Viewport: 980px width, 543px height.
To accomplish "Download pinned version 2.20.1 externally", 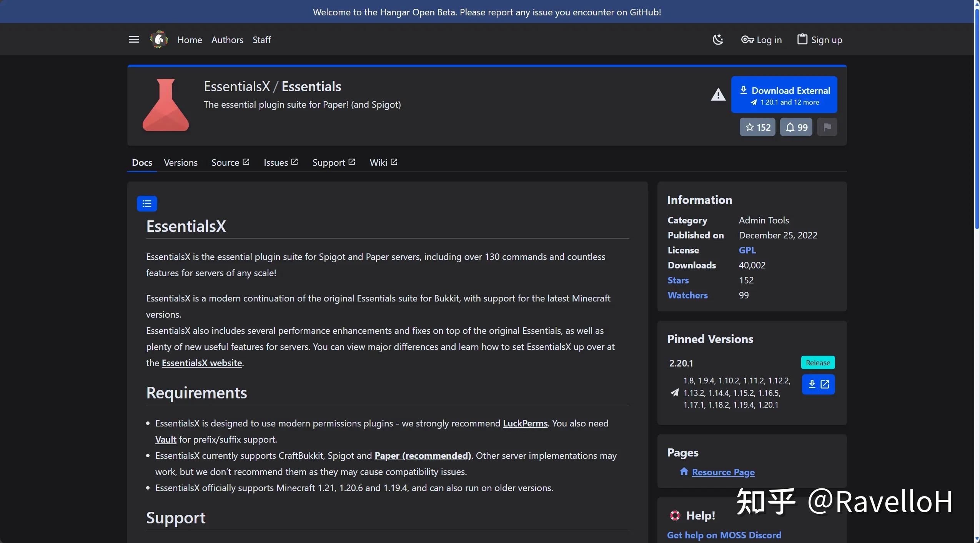I will point(818,384).
